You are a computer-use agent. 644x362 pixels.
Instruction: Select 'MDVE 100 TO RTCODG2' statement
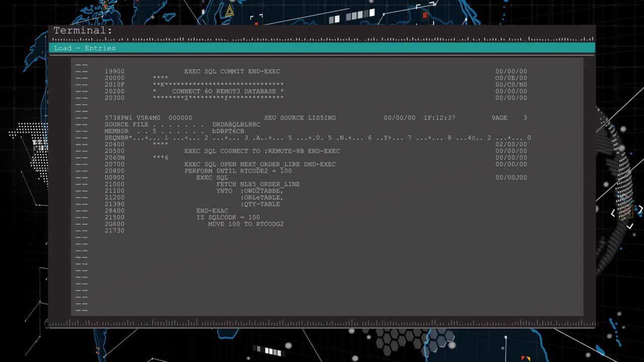246,224
